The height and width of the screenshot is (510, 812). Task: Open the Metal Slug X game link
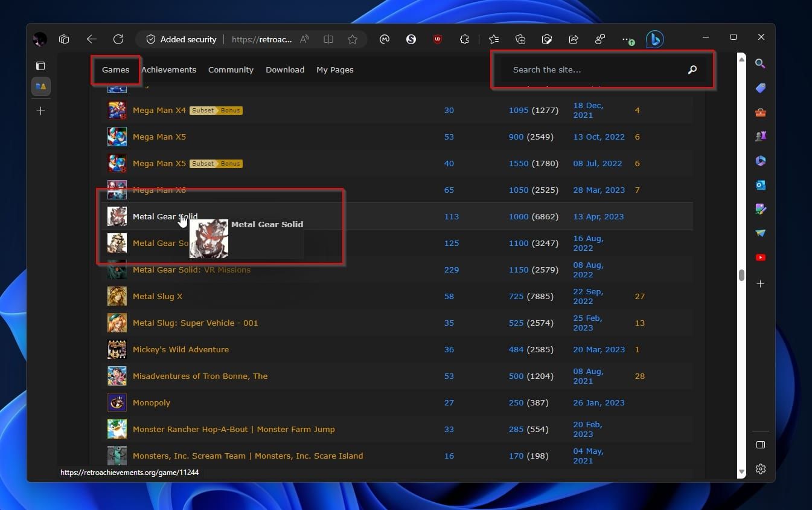157,296
